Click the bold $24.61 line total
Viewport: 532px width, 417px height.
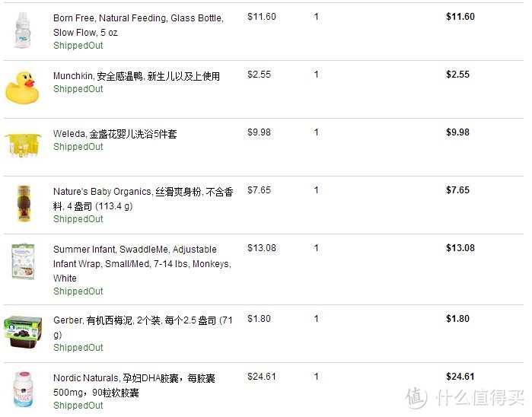pos(460,377)
